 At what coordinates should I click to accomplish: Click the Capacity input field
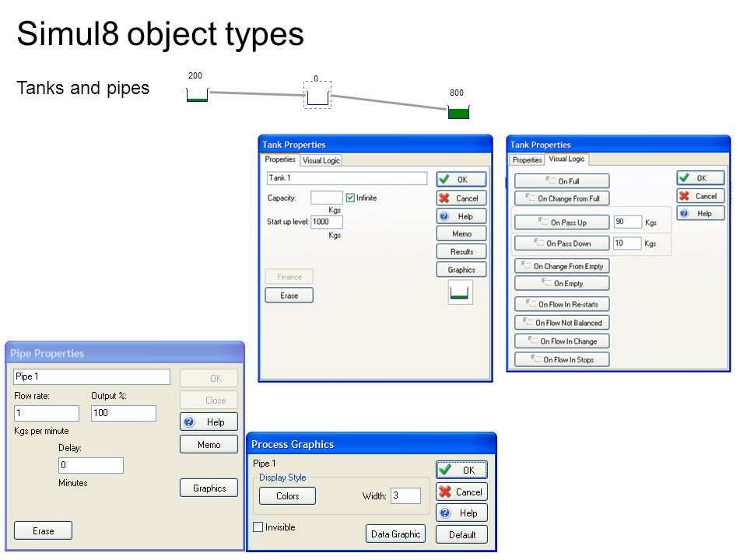[x=326, y=198]
